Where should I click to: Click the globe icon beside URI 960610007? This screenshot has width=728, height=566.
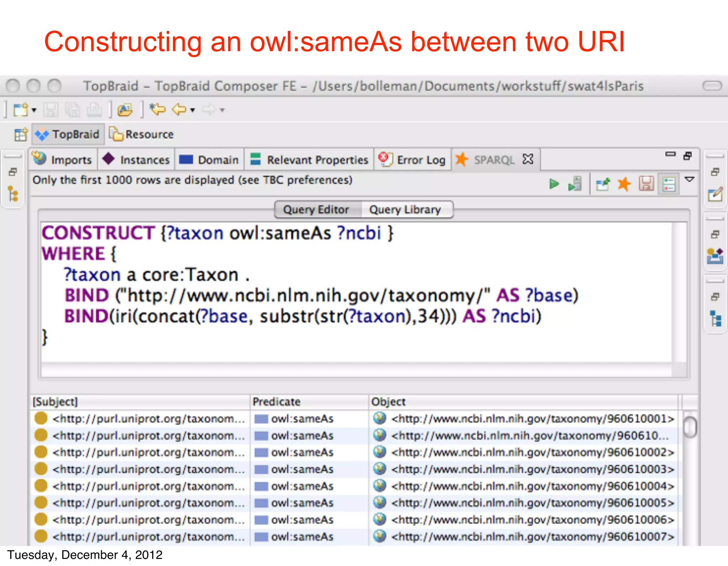379,536
